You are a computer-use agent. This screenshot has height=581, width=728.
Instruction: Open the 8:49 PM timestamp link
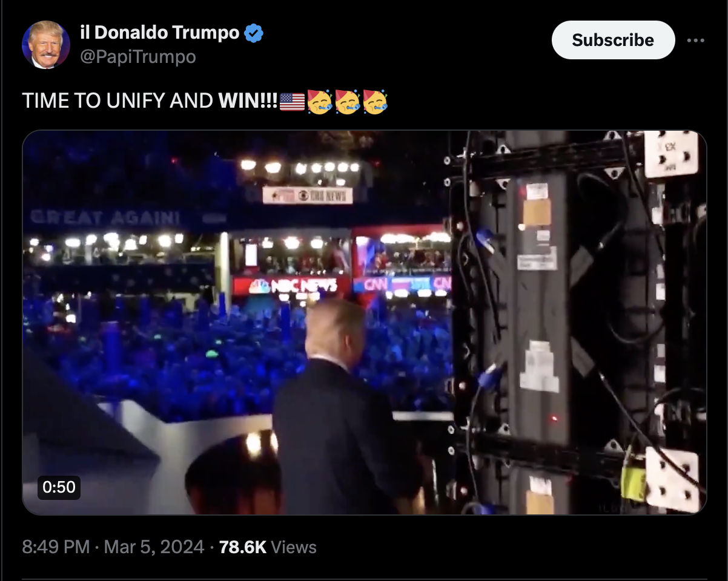point(56,547)
